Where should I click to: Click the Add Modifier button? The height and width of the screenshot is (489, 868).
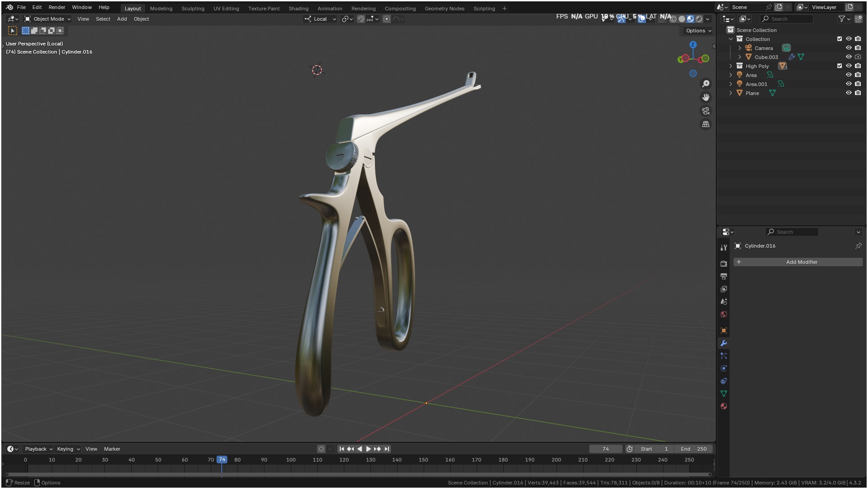[x=798, y=262]
